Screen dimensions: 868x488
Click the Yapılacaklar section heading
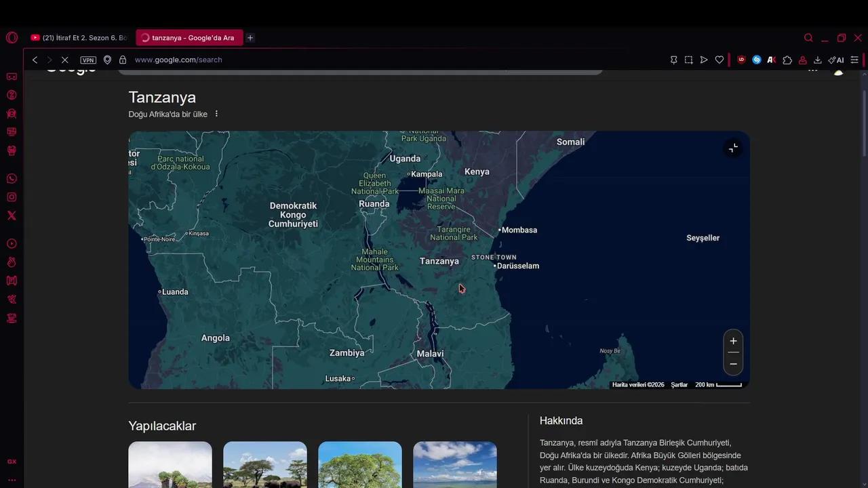tap(162, 426)
